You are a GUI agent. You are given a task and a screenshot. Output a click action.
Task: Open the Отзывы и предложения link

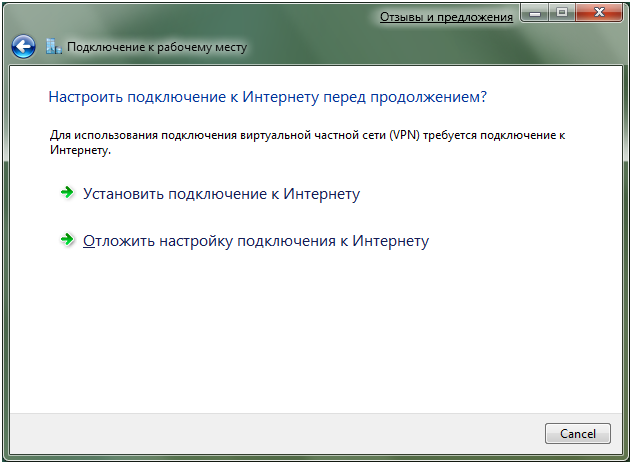pyautogui.click(x=446, y=17)
